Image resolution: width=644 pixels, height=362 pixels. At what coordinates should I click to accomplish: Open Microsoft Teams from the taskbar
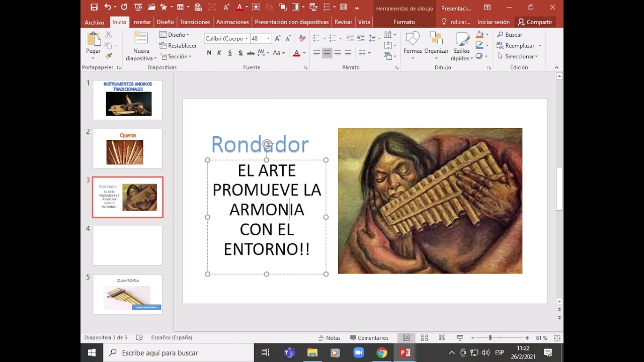click(x=289, y=353)
